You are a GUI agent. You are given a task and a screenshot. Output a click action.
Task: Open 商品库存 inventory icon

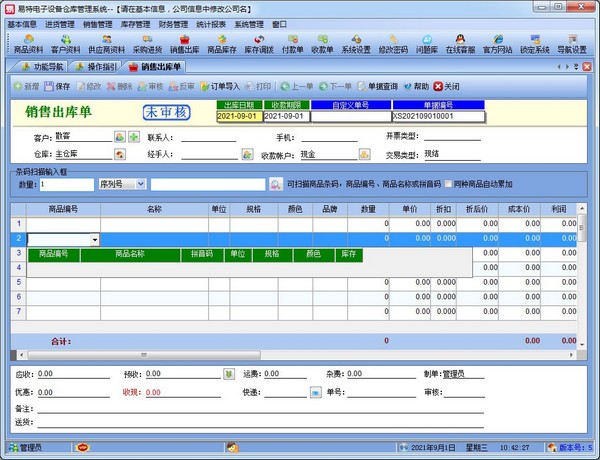[221, 43]
